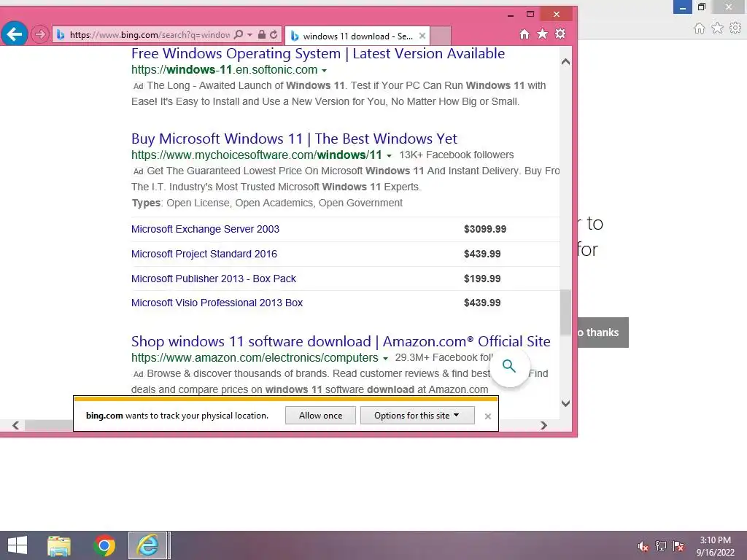Open Tools gear in pink window
Screen dimensions: 747x560
tap(560, 34)
